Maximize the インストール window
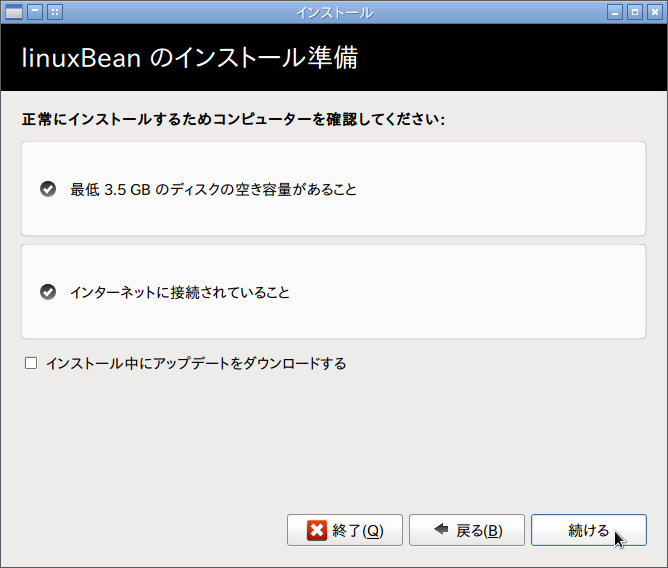 [x=635, y=12]
